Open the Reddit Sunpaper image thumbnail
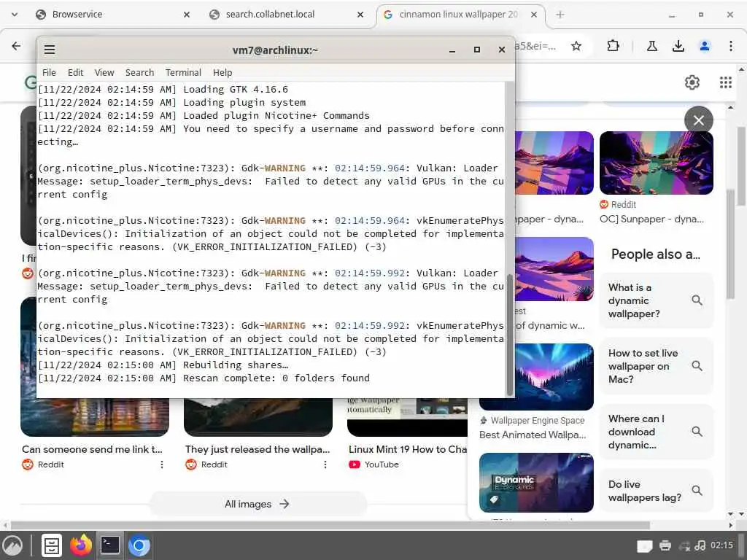This screenshot has height=560, width=747. [656, 163]
